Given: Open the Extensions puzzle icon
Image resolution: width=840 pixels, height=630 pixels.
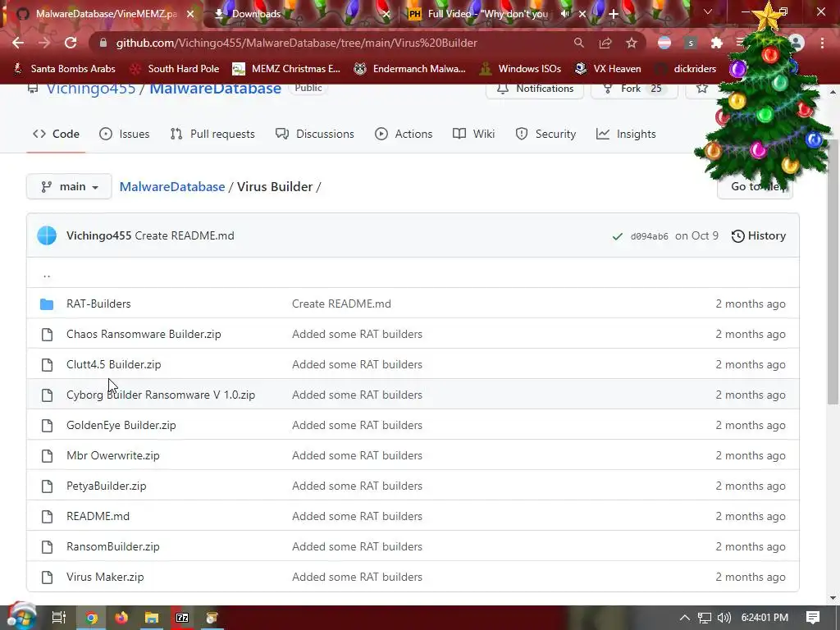Looking at the screenshot, I should pos(717,43).
